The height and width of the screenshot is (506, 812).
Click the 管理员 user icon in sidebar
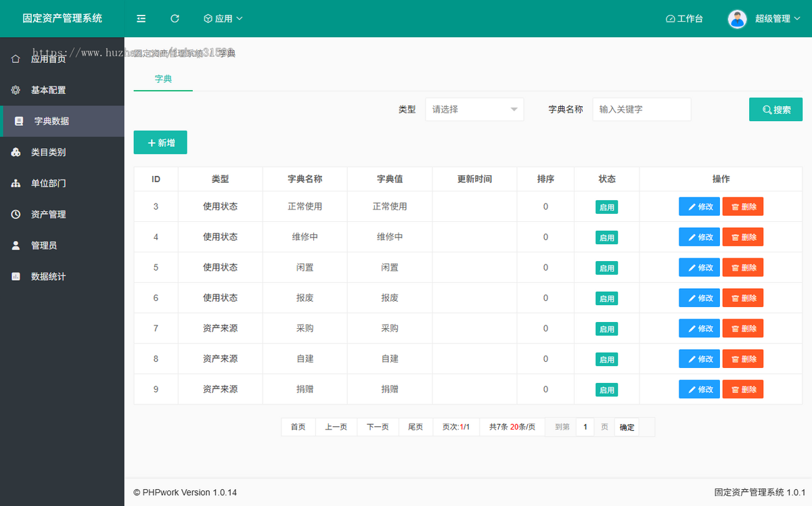pos(15,245)
